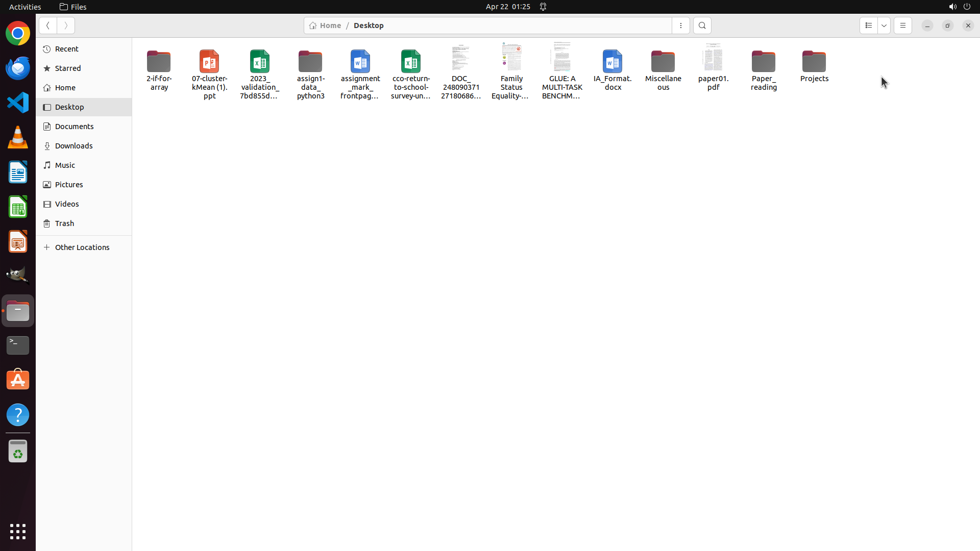Click the search magnifier icon
The image size is (980, 551).
pos(702,26)
